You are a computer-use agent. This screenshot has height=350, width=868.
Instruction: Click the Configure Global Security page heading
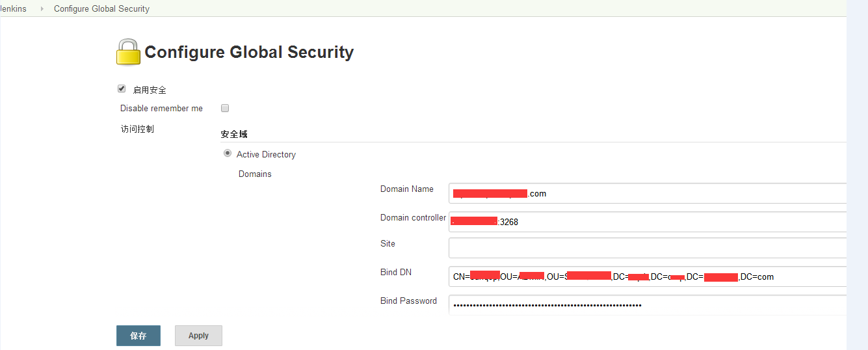[249, 52]
